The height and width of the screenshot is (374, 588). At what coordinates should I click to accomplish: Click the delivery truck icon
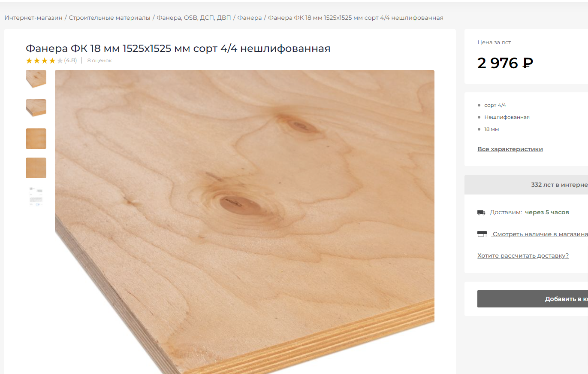481,213
